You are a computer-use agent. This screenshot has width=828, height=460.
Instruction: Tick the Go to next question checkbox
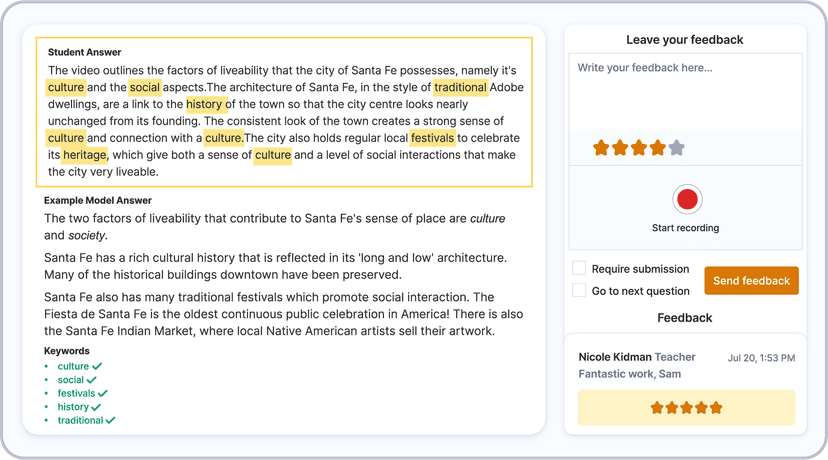point(579,290)
